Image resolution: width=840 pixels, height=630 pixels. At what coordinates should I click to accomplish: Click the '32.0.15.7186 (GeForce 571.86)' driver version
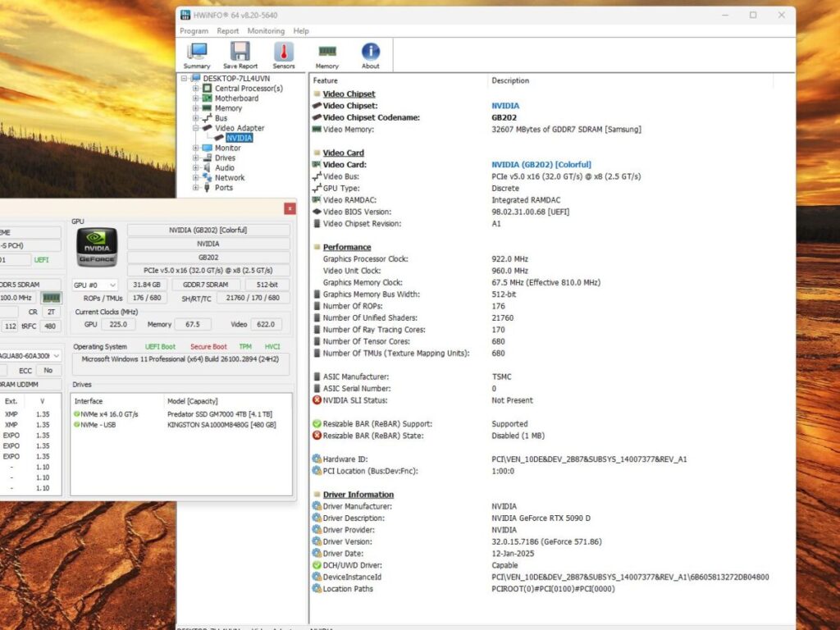click(x=546, y=541)
